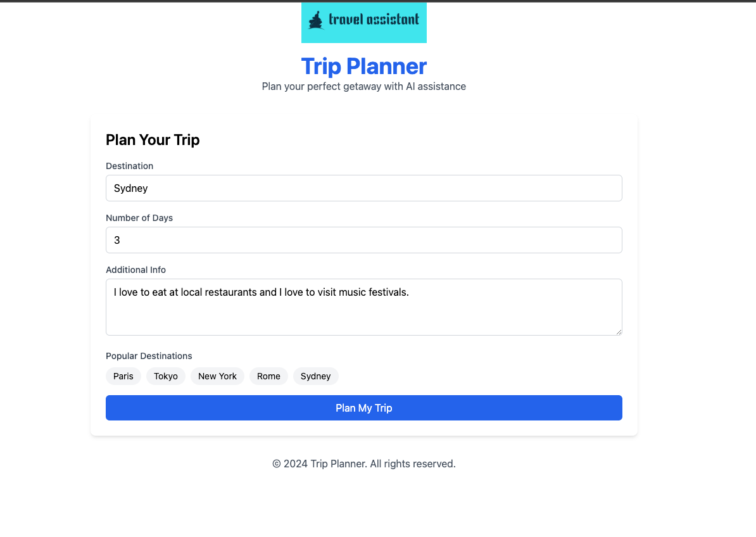Click the Destination field label
The height and width of the screenshot is (537, 756).
[x=130, y=166]
